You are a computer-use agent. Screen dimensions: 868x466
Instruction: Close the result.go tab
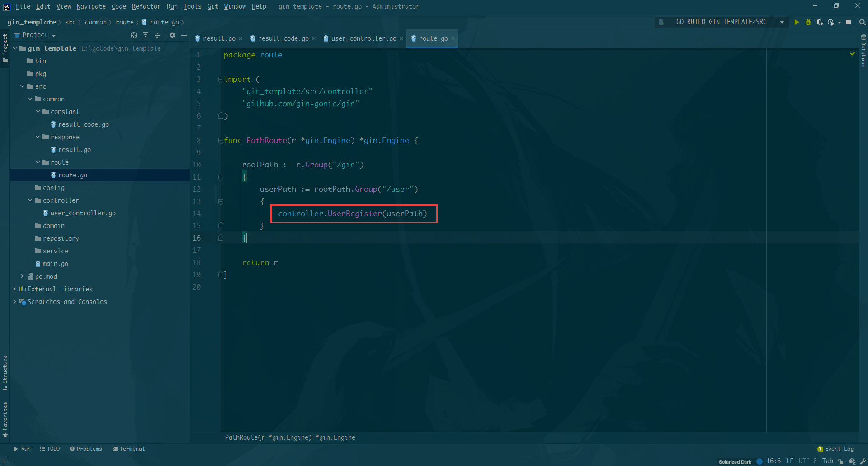[x=241, y=39]
